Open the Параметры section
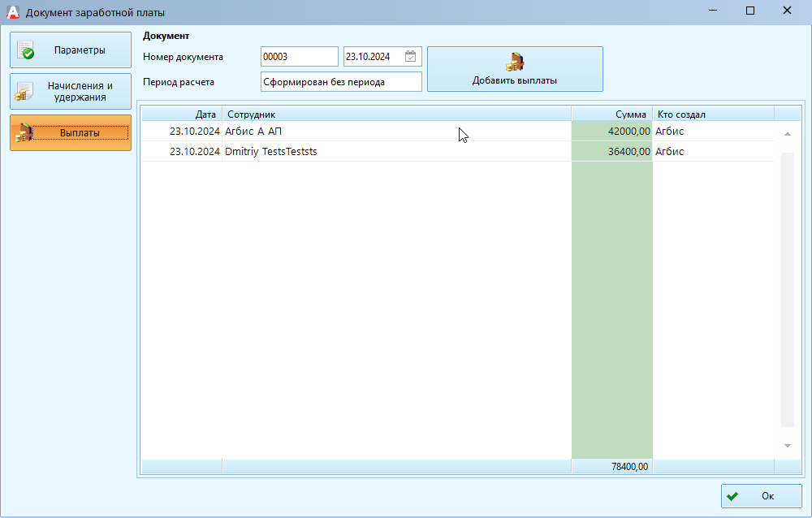The image size is (812, 518). tap(71, 50)
